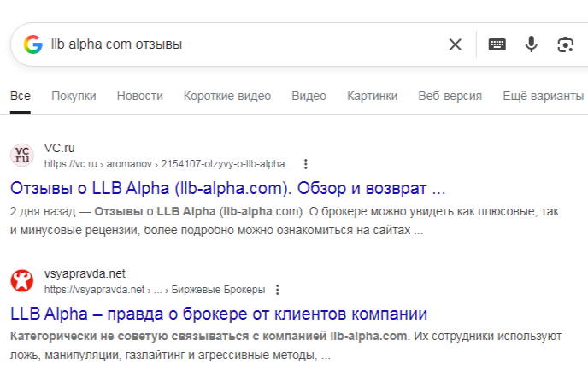Open the options menu for the vsyapravda.net result
The width and height of the screenshot is (588, 382).
click(277, 290)
